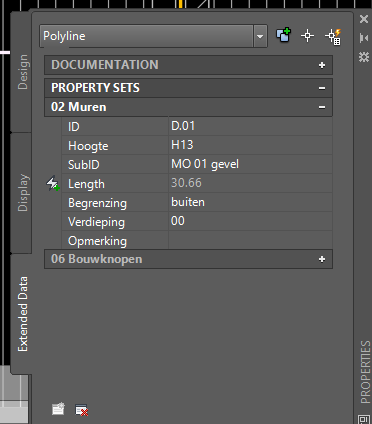
Task: Click the Select Objects crosshair icon
Action: pyautogui.click(x=307, y=36)
